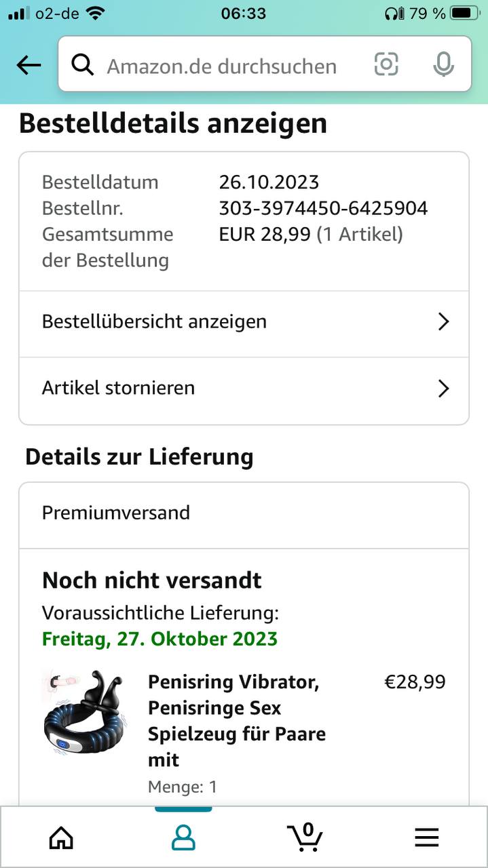Tap the green delivery date Freitag, 27. Oktober
This screenshot has height=868, width=488.
(159, 639)
